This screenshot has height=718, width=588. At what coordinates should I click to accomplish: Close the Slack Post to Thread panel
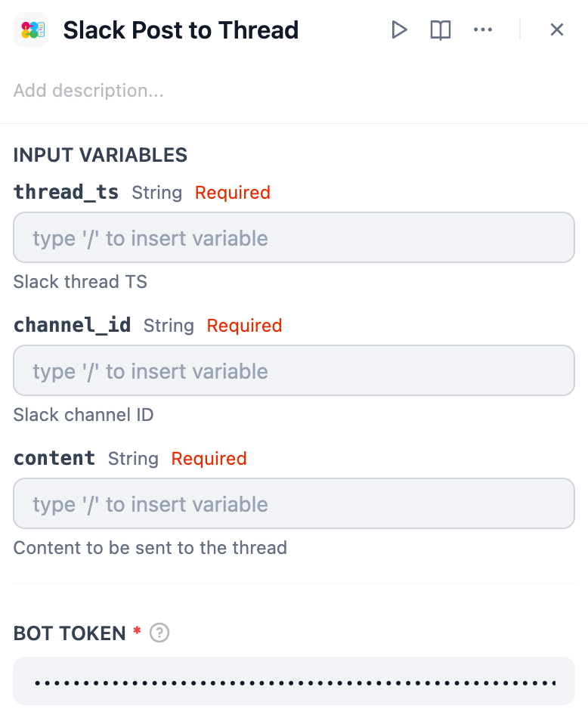[x=557, y=30]
